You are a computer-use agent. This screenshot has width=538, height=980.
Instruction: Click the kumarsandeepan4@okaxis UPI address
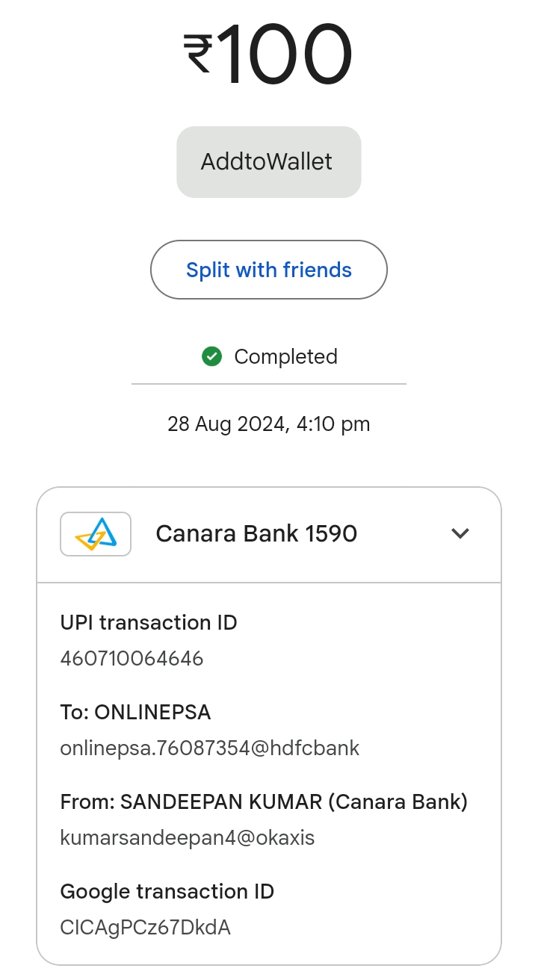(x=188, y=837)
